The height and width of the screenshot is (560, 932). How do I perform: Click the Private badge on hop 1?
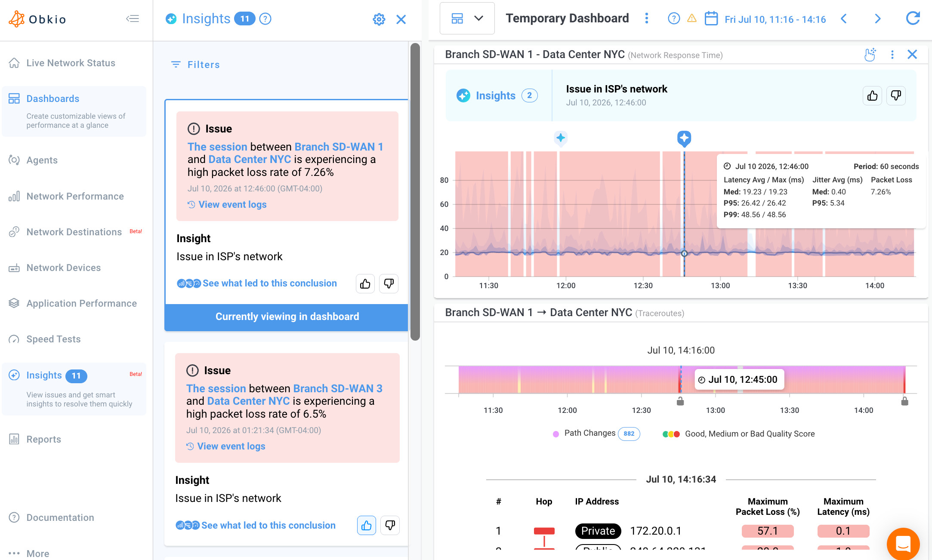[598, 531]
